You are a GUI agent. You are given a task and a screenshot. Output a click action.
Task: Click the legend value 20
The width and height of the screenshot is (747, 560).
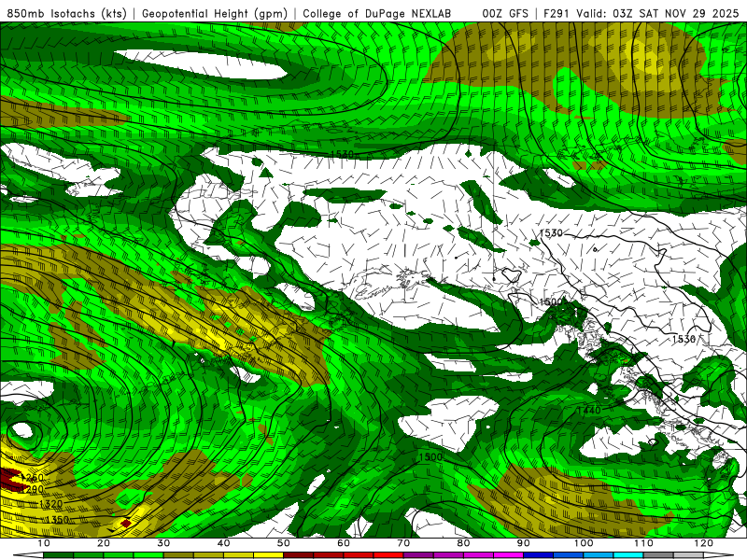click(104, 543)
